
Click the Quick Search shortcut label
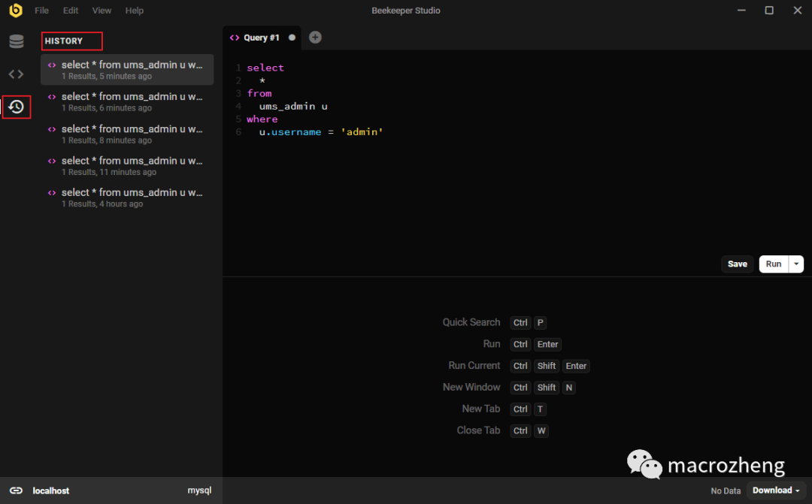coord(471,322)
